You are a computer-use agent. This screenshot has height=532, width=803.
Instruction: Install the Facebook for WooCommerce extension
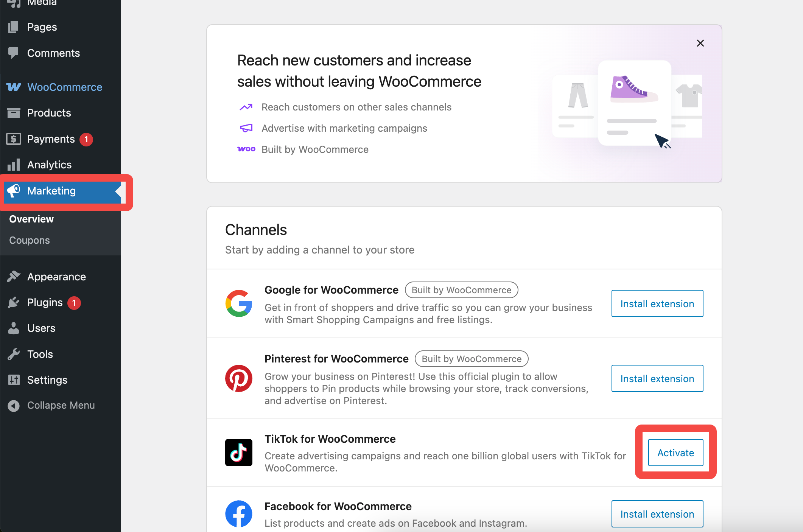pos(657,514)
